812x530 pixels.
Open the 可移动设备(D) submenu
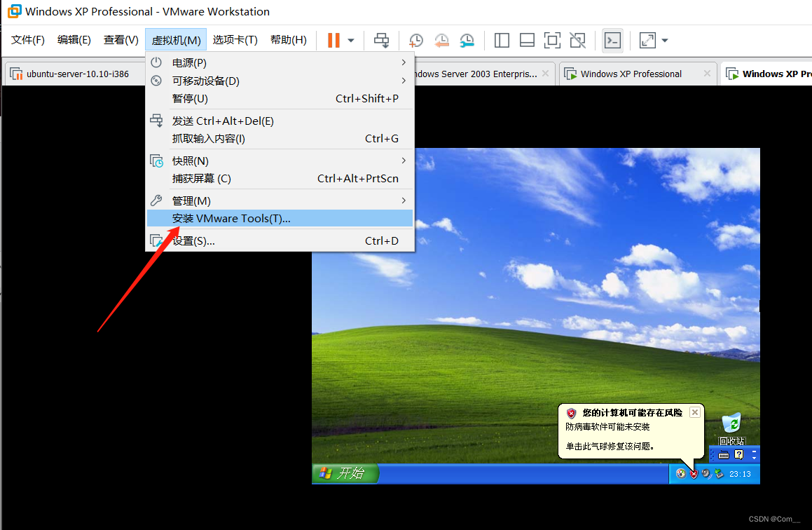pos(280,81)
